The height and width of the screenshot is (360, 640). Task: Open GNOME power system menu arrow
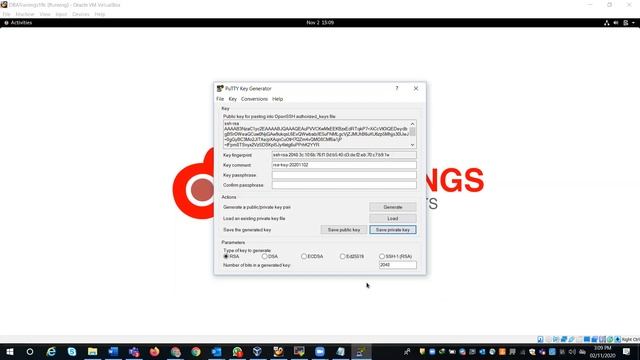633,23
